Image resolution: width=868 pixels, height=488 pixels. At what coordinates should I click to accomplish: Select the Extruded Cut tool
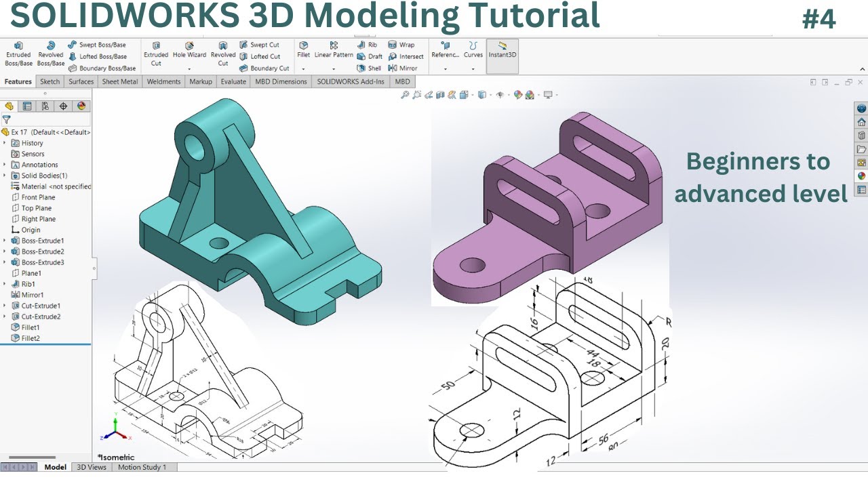pyautogui.click(x=156, y=54)
